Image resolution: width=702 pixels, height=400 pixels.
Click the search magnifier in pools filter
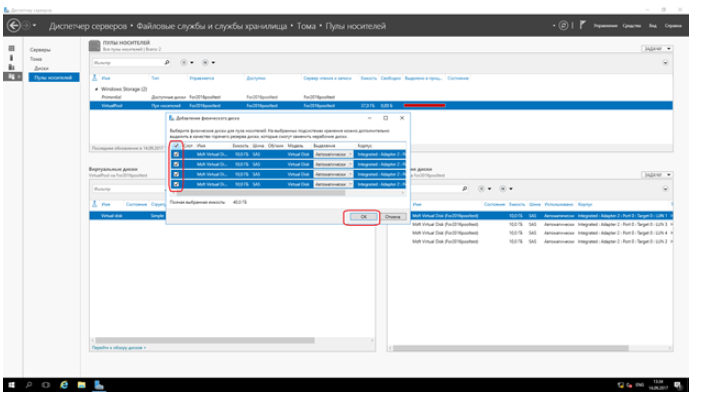[167, 63]
